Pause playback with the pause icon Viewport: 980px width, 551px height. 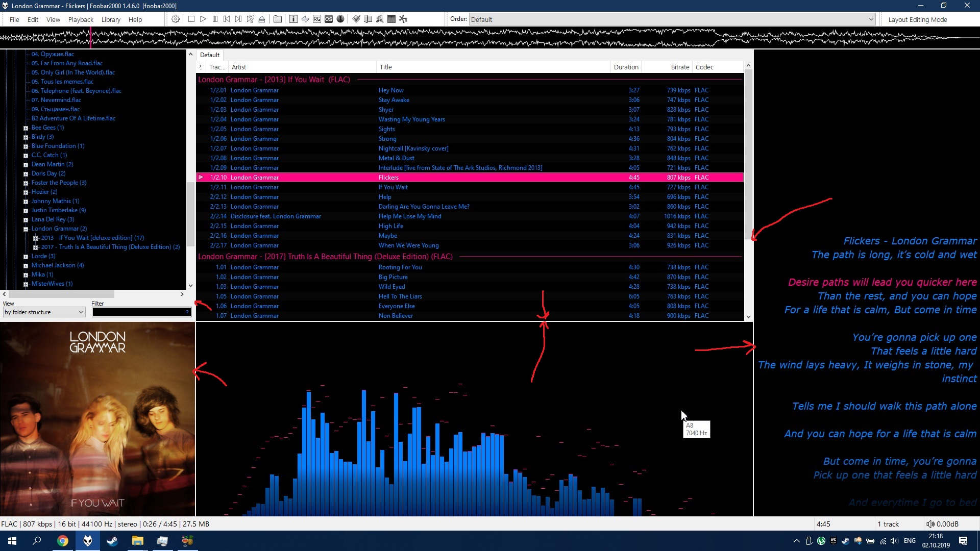pyautogui.click(x=215, y=19)
